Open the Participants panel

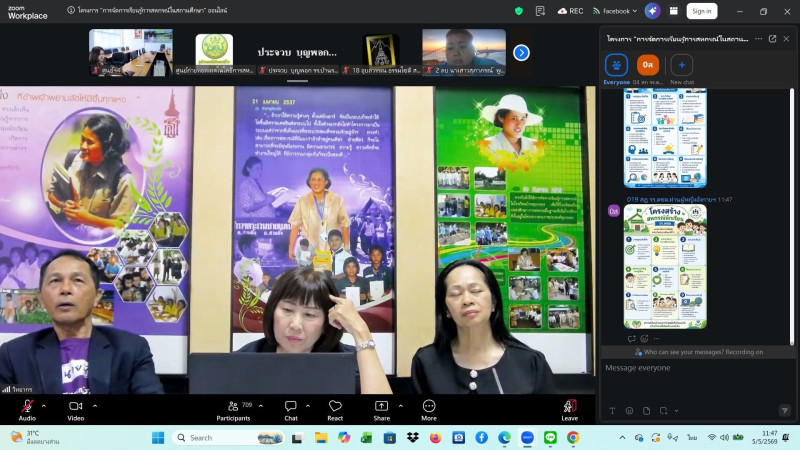point(233,410)
